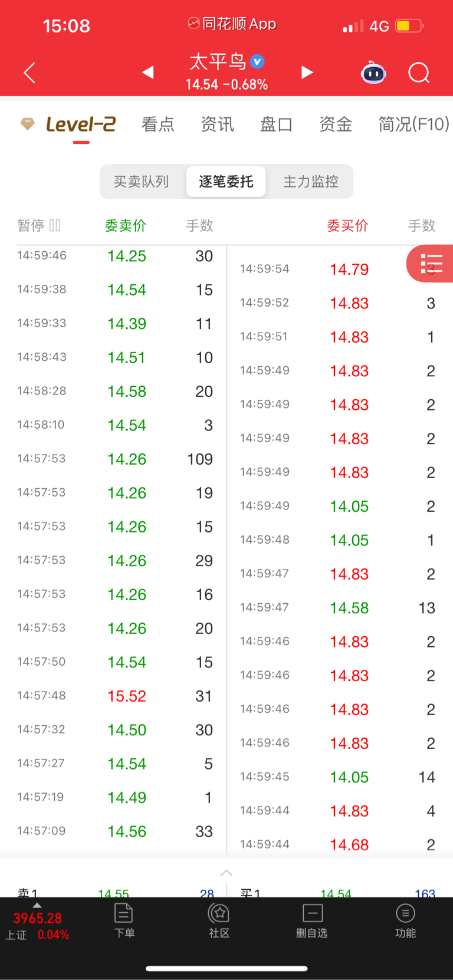Go to next stock with right triangle
453x980 pixels.
click(x=307, y=72)
